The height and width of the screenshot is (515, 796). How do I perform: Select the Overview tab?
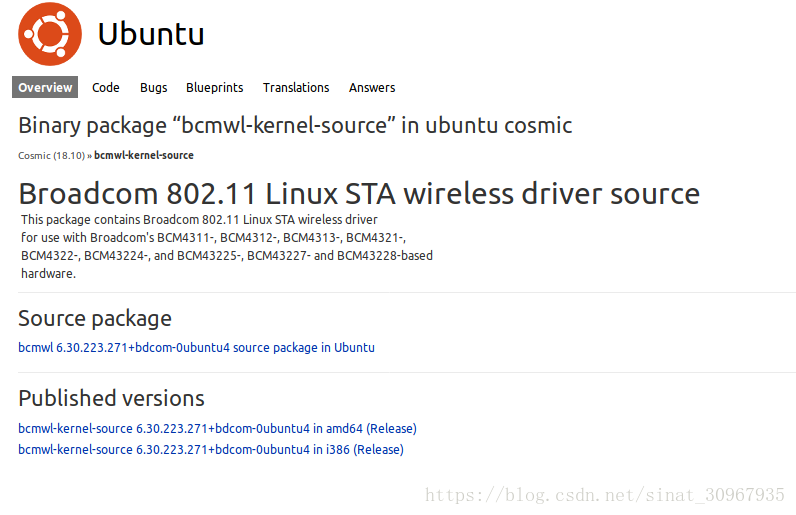45,87
